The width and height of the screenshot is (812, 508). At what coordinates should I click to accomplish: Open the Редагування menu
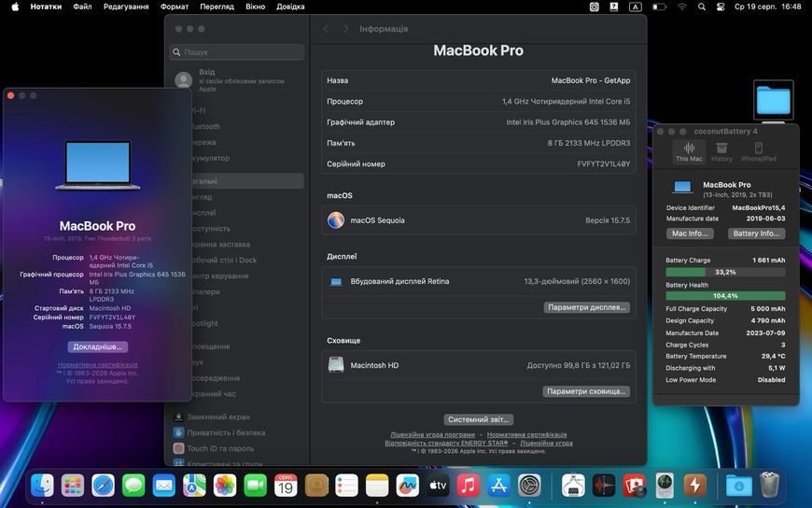(126, 7)
